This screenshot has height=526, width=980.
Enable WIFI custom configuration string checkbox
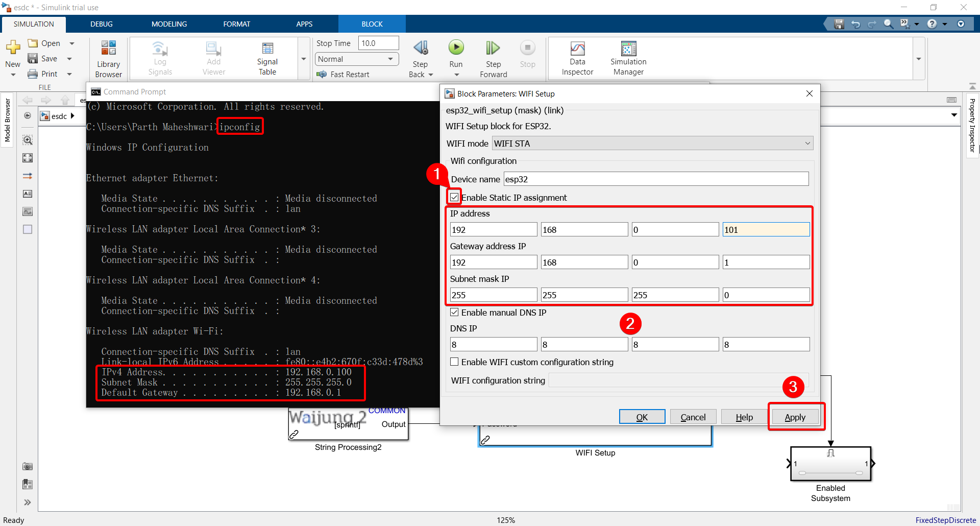(454, 362)
